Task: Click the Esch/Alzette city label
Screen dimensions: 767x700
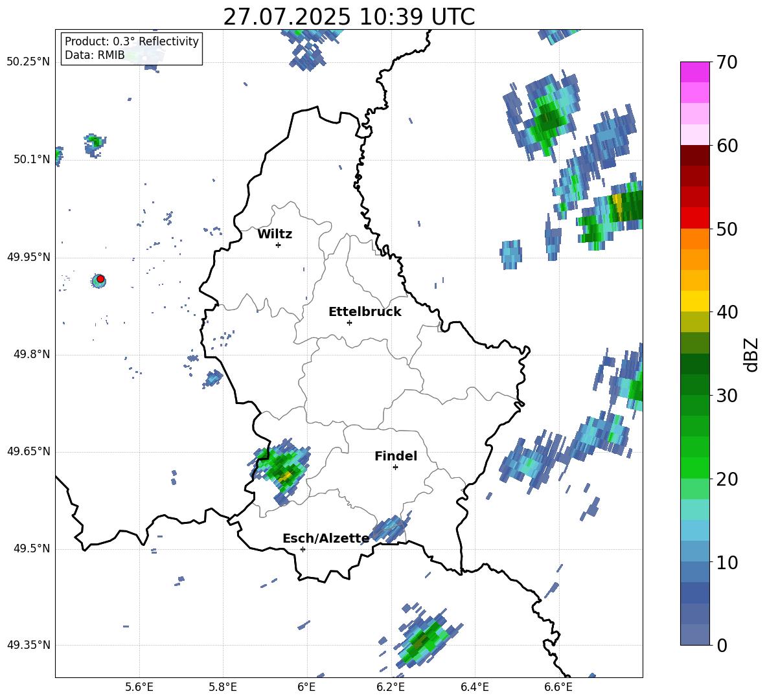Action: tap(326, 538)
